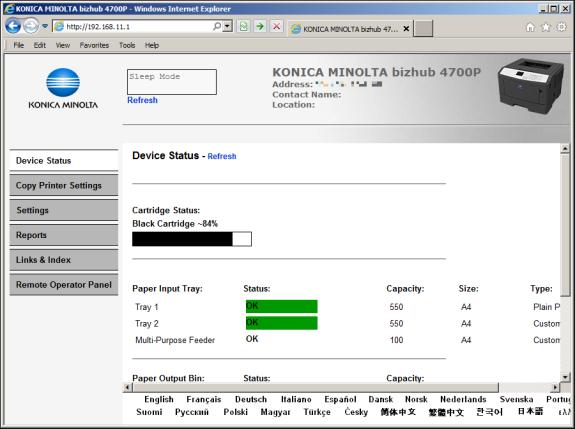Image resolution: width=575 pixels, height=429 pixels.
Task: Click the compatibility view icon near address bar
Action: point(243,26)
